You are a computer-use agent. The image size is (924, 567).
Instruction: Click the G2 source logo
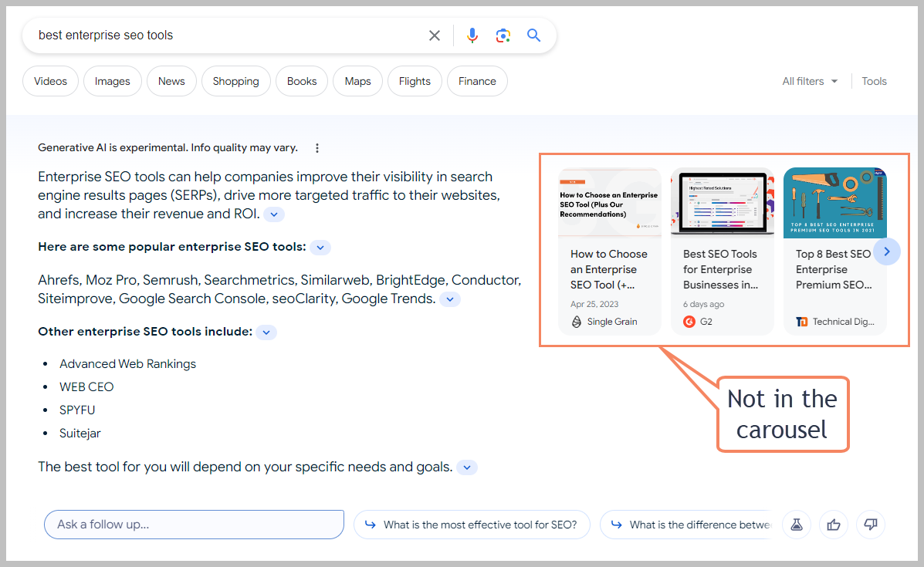(x=689, y=322)
